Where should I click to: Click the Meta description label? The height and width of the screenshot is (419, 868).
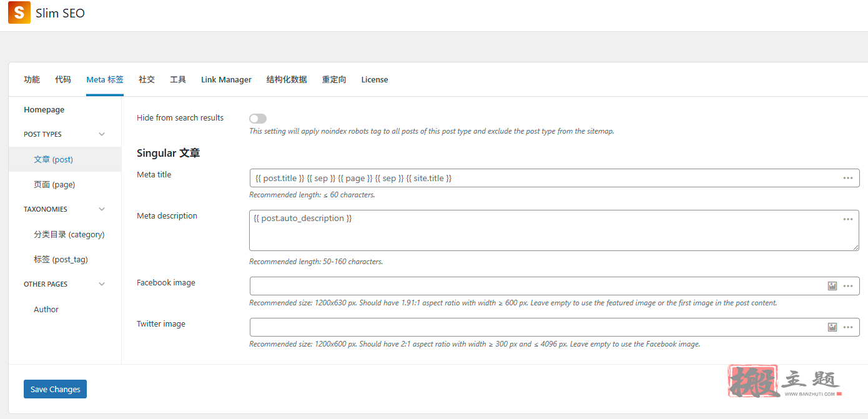click(167, 215)
